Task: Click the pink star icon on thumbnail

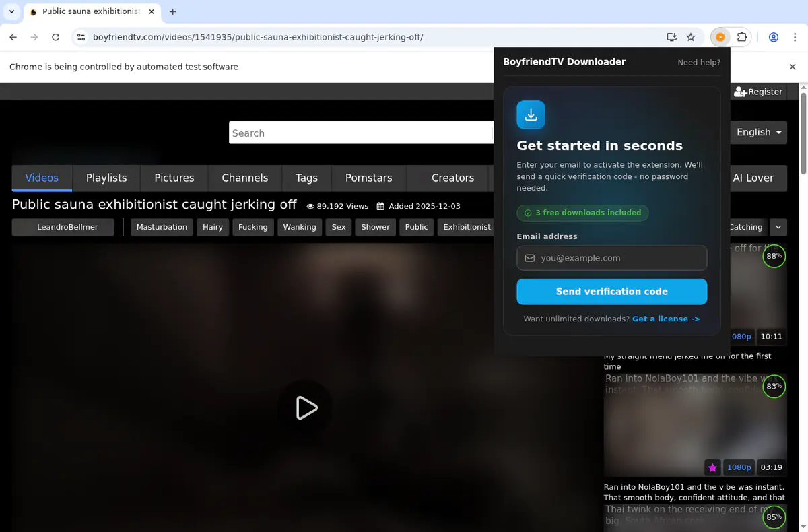Action: pyautogui.click(x=712, y=467)
